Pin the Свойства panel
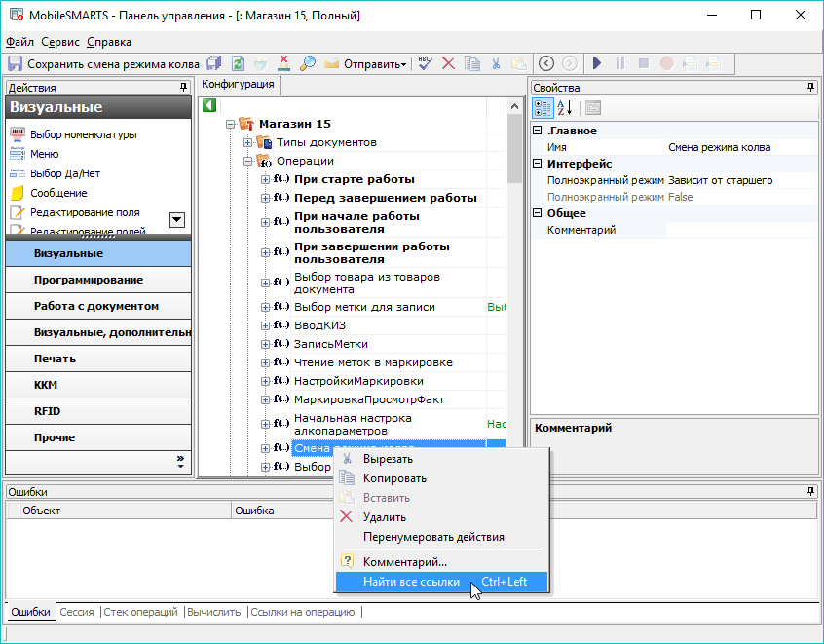The image size is (824, 644). [x=811, y=88]
